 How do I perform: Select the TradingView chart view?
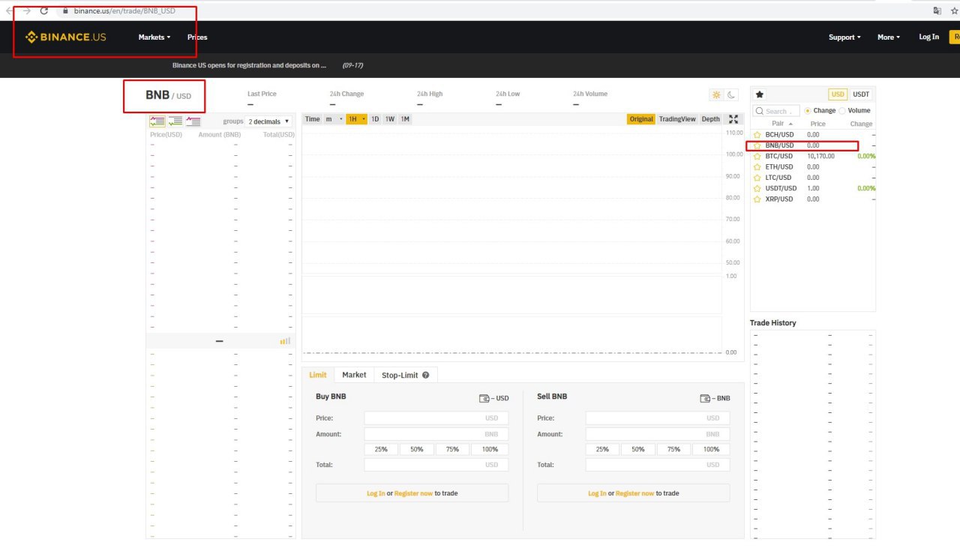[677, 119]
